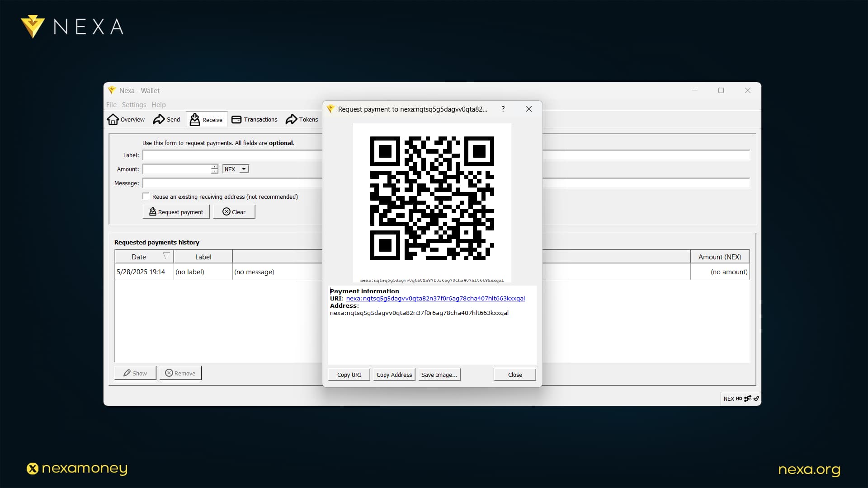Click the network connections status icon
868x488 pixels.
[x=748, y=399]
